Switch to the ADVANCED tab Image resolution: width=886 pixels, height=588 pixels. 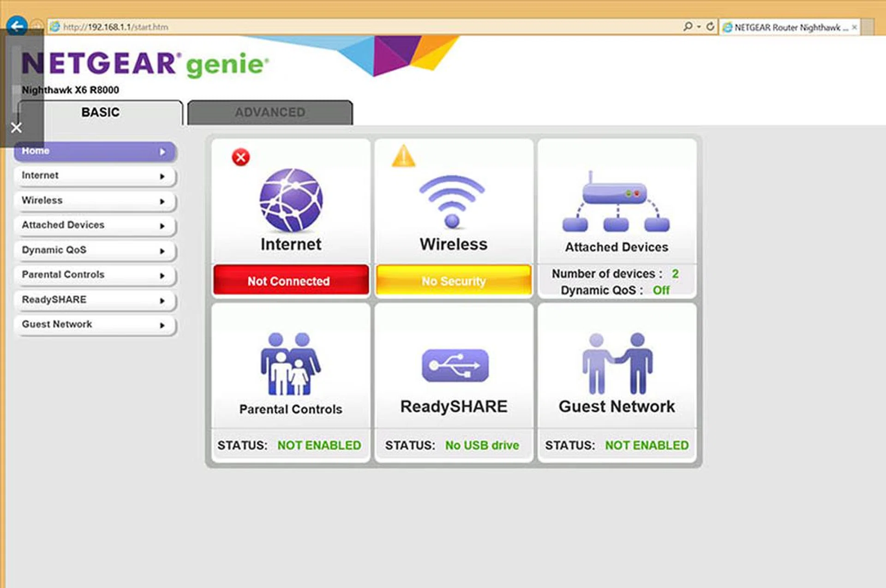click(x=269, y=112)
